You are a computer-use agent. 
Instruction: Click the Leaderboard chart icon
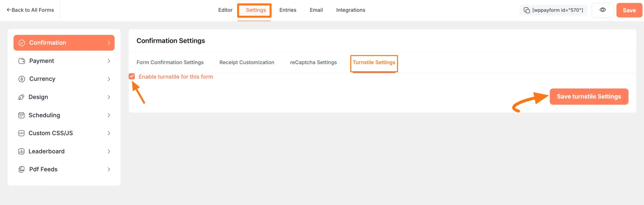pos(21,151)
